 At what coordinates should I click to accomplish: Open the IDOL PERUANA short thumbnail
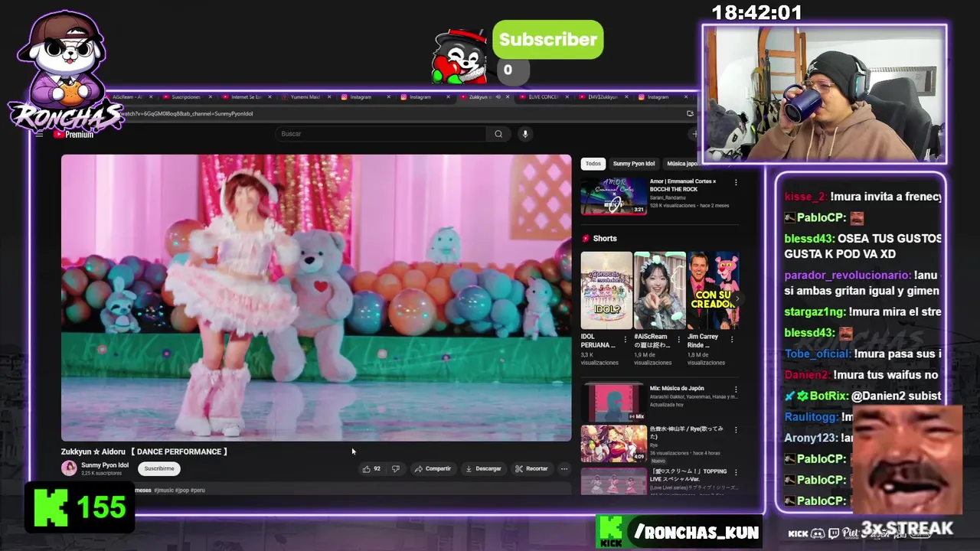(606, 291)
